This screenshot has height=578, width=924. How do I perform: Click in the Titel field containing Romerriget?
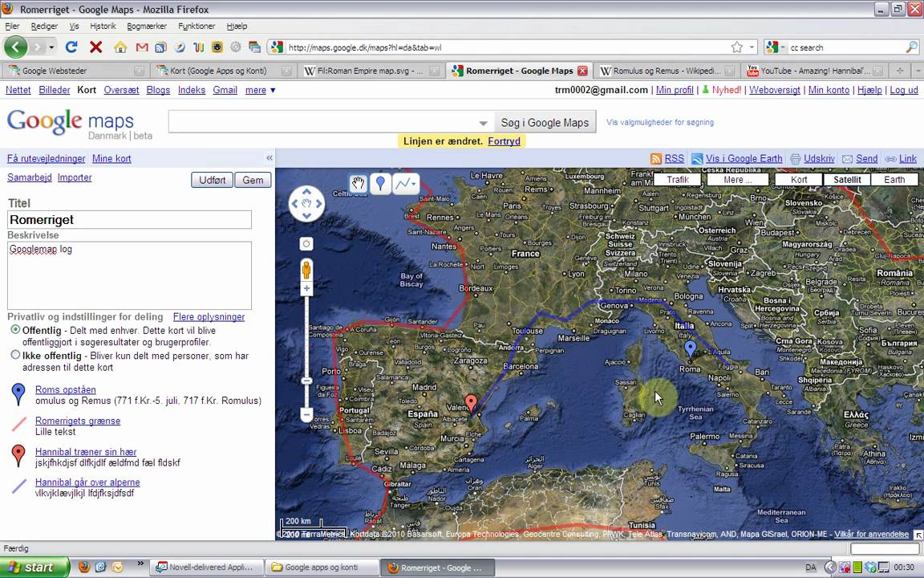[x=130, y=219]
